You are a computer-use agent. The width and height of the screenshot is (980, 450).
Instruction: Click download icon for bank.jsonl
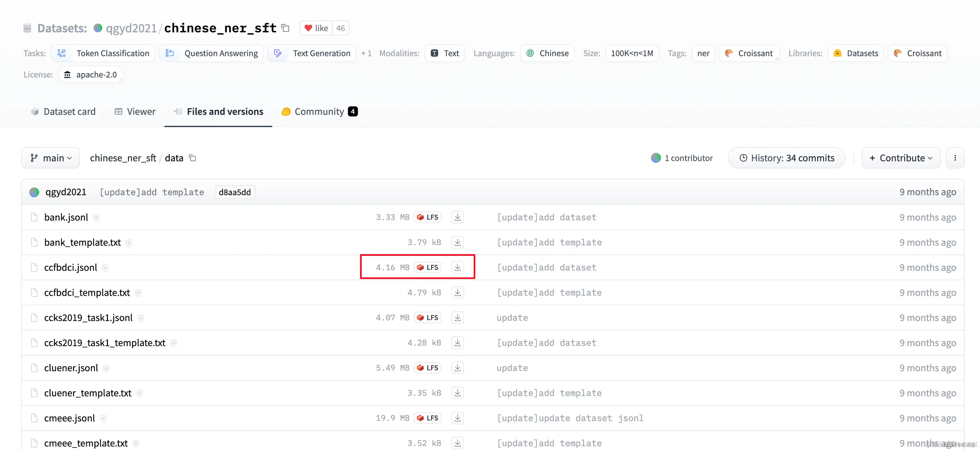[457, 217]
